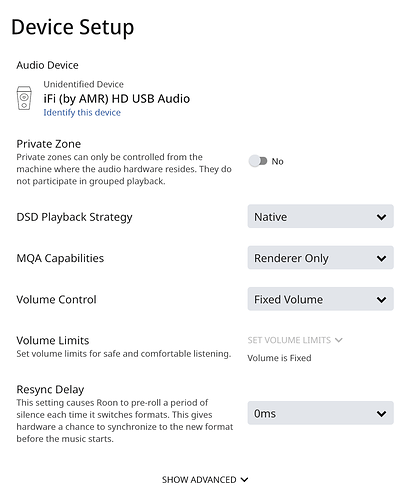This screenshot has height=500, width=410.
Task: Click the chevron beside Show Advanced
Action: pyautogui.click(x=244, y=480)
